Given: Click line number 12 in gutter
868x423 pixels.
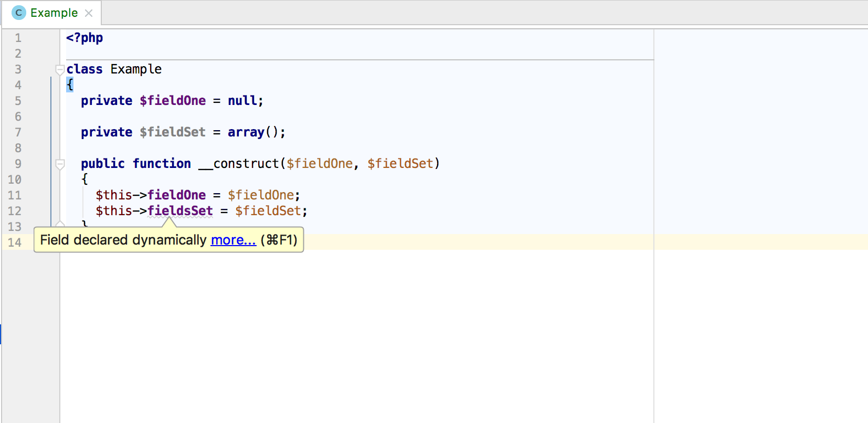Looking at the screenshot, I should (15, 211).
